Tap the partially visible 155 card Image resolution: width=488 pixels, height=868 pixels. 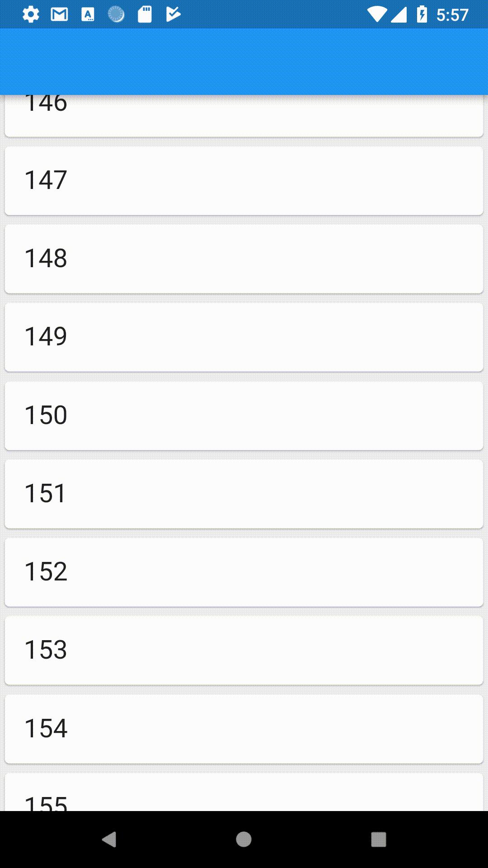[x=244, y=793]
